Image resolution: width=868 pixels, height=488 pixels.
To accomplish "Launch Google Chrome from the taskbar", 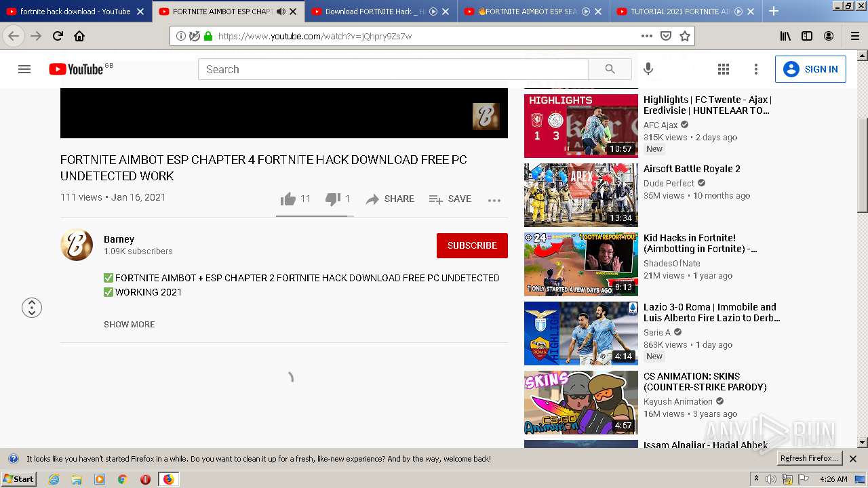I will point(122,479).
